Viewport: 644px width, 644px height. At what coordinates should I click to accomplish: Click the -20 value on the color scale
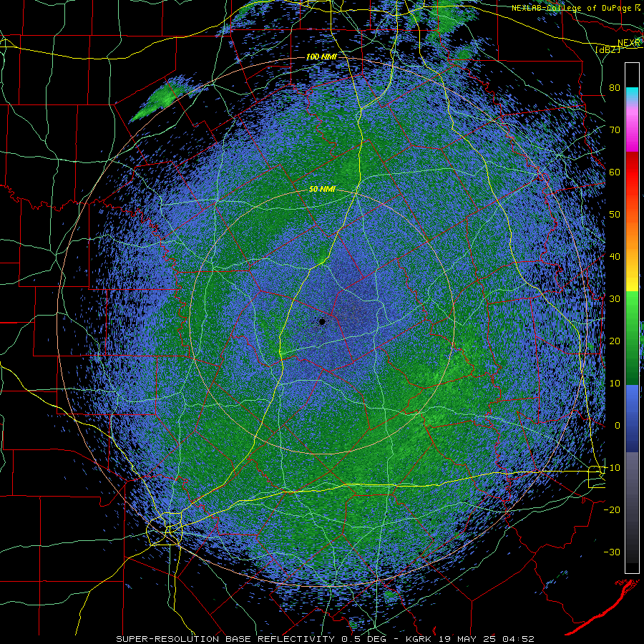coord(612,510)
